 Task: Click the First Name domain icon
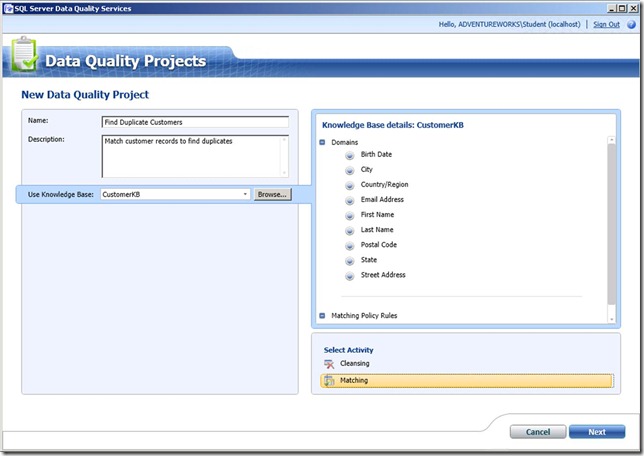click(x=350, y=215)
